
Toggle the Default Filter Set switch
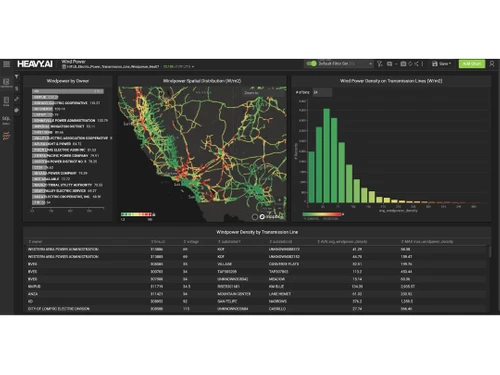tap(311, 63)
